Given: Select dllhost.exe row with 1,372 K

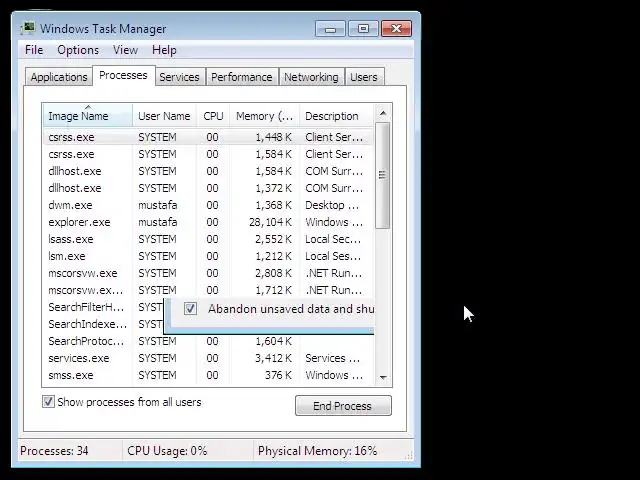Looking at the screenshot, I should pos(208,188).
